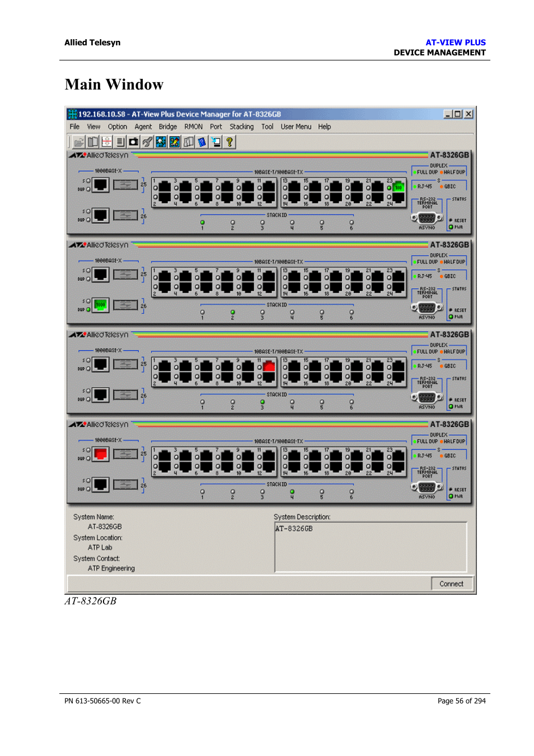
Task: Click the AT-8326GB model label on unit 1
Action: [x=449, y=155]
